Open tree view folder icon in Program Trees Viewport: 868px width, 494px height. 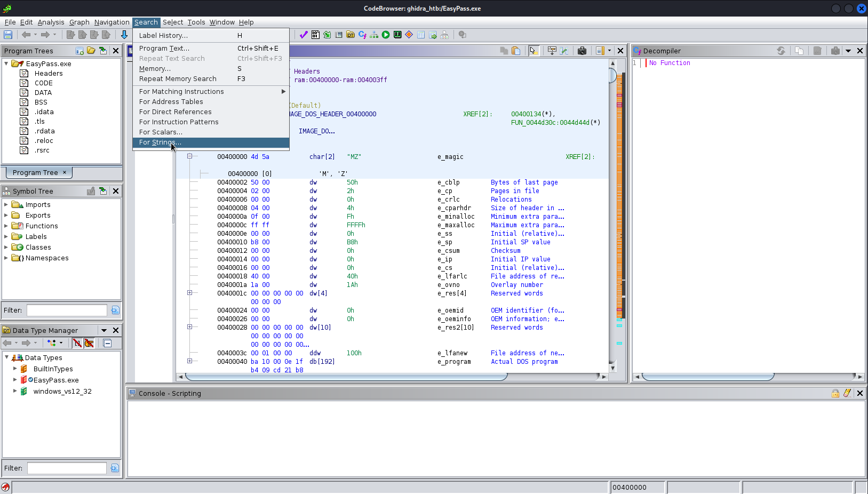91,51
